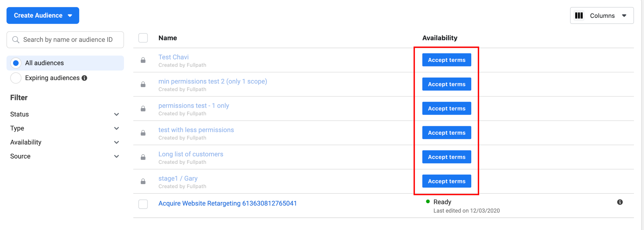This screenshot has height=230, width=644.
Task: Select the Expiring audiences radio option
Action: click(16, 78)
